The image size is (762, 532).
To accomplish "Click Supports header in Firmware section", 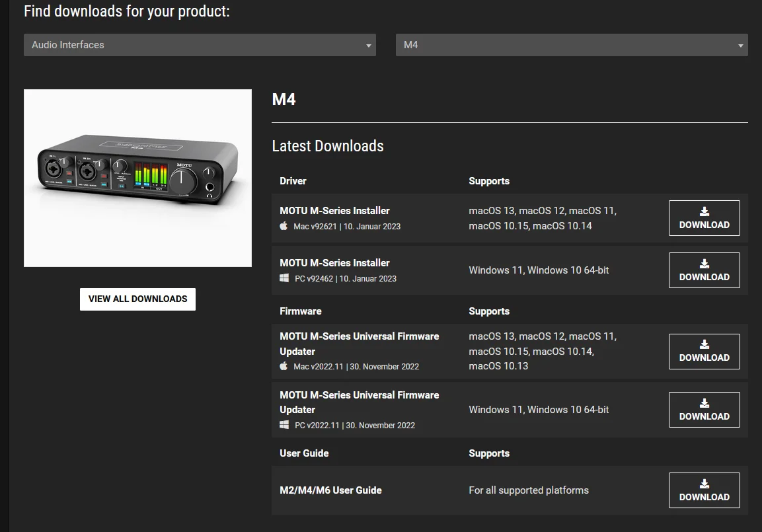I will (x=489, y=311).
